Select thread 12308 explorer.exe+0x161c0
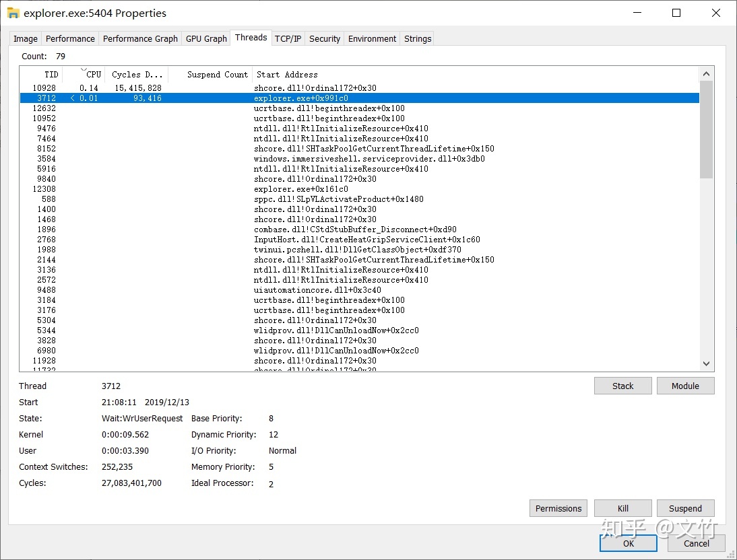This screenshot has width=737, height=560. coord(360,189)
